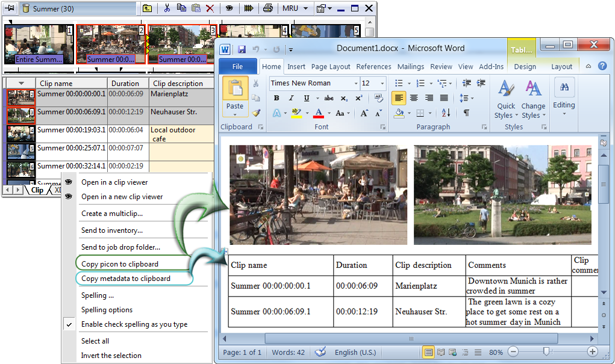The width and height of the screenshot is (615, 364).
Task: Click the Change Styles button
Action: click(x=533, y=99)
